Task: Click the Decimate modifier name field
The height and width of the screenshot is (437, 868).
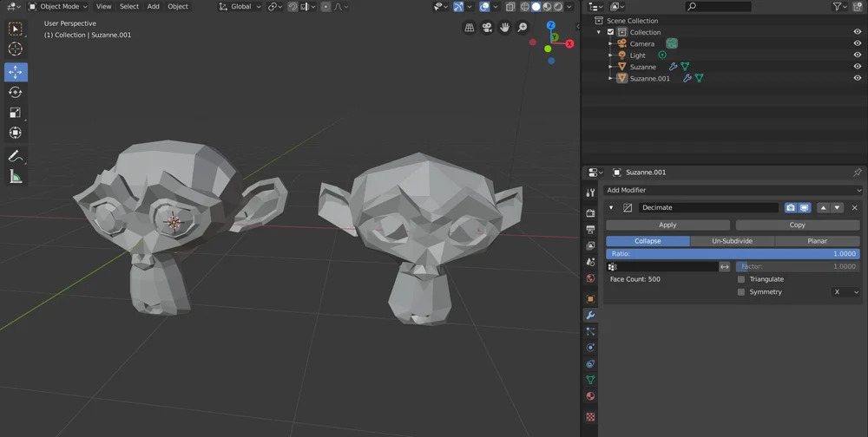Action: tap(707, 208)
